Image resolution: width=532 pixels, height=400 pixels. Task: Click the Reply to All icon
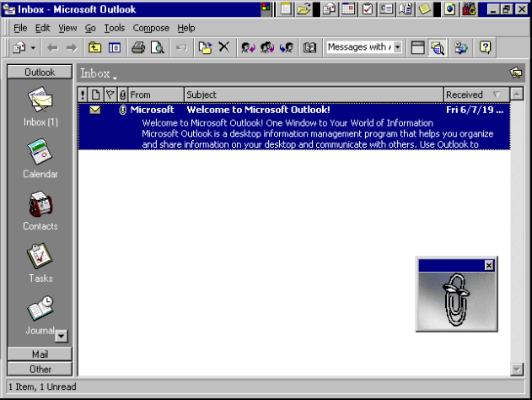coord(267,47)
